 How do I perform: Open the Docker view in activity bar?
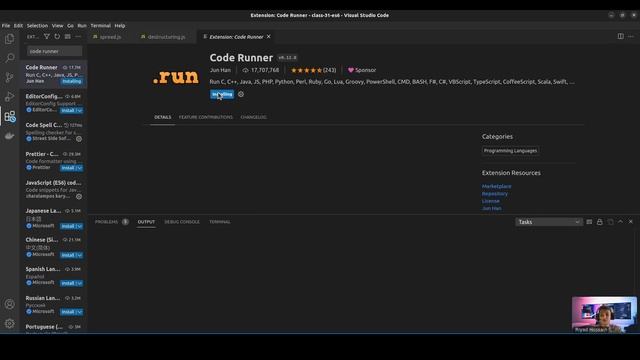(9, 136)
